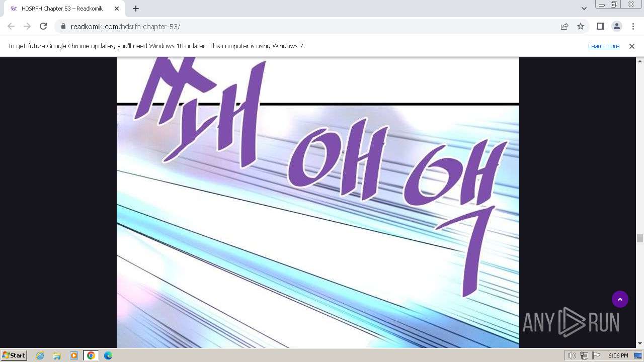Click the scrollbar down arrow
Screen dimensions: 644x362
(x=640, y=344)
